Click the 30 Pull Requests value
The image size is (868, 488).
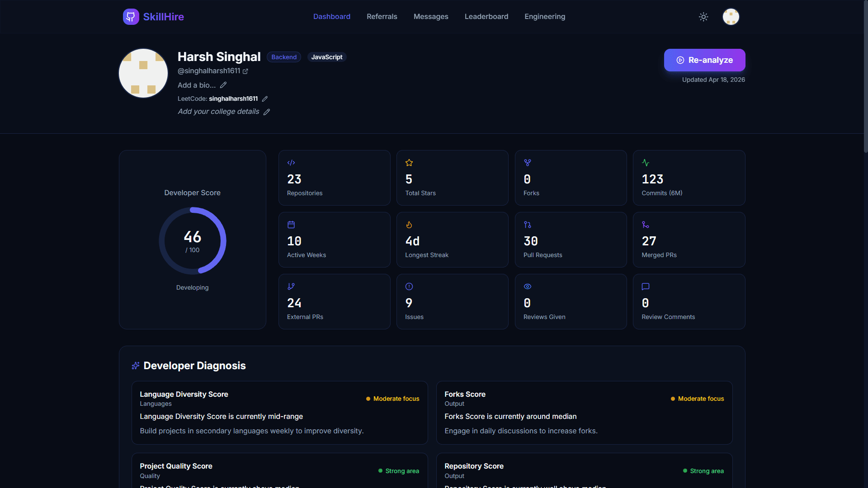531,241
